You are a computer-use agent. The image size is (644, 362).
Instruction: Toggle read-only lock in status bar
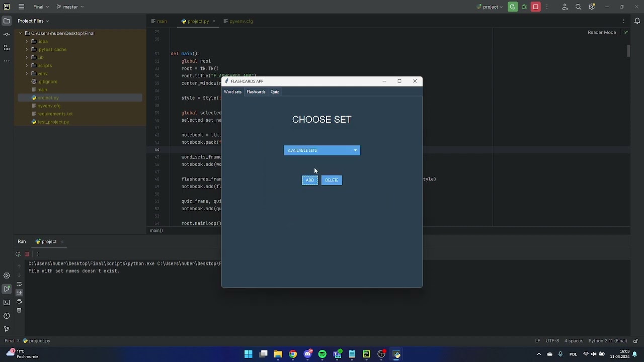635,341
